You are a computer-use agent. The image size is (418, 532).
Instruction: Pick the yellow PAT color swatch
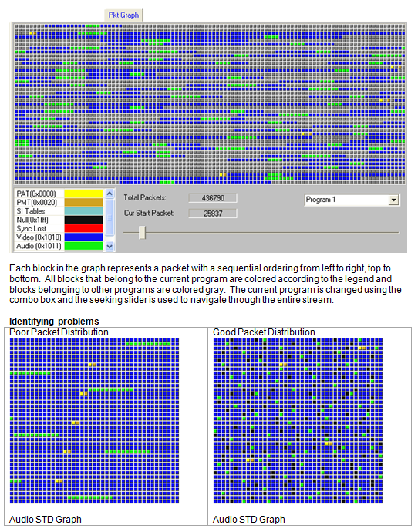84,194
